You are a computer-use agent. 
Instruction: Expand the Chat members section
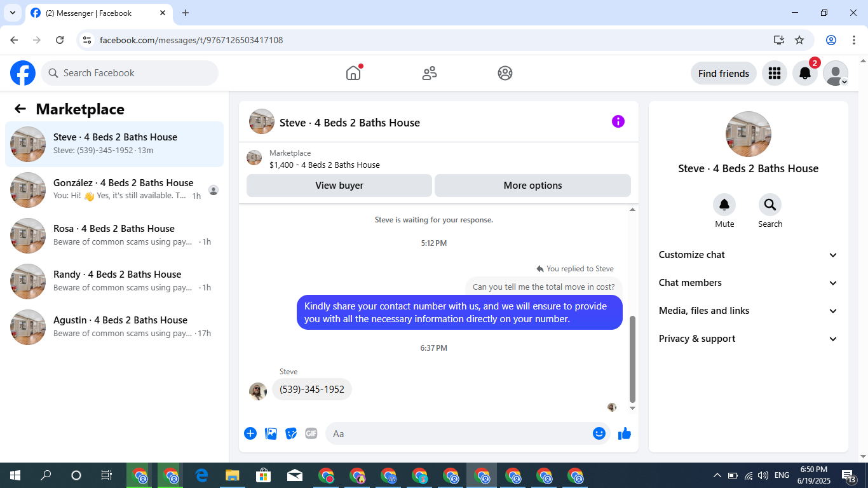click(x=749, y=283)
